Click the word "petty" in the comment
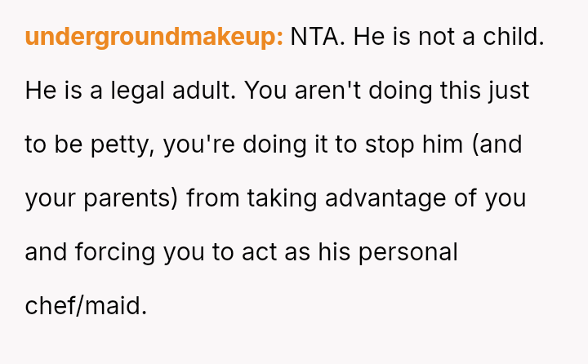The height and width of the screenshot is (364, 588). 124,144
